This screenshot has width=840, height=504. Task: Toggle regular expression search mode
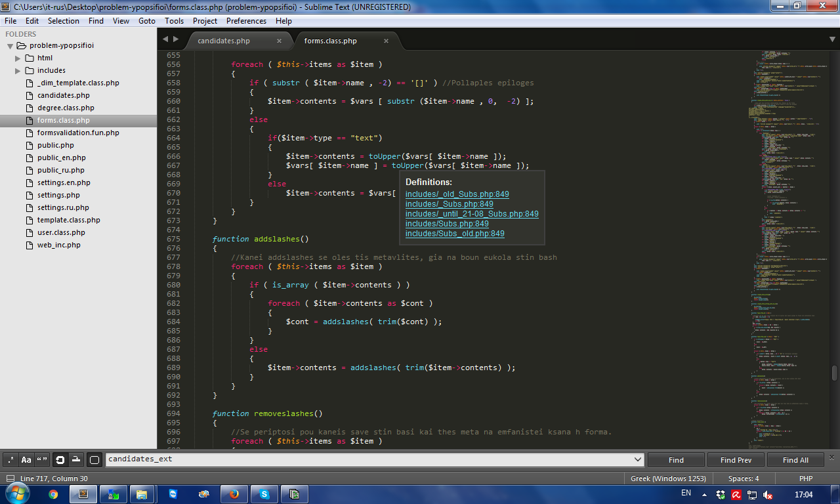[10, 459]
